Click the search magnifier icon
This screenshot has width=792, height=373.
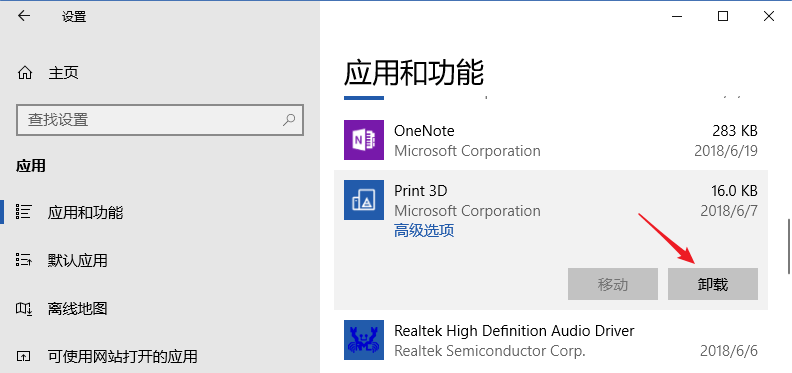coord(289,120)
